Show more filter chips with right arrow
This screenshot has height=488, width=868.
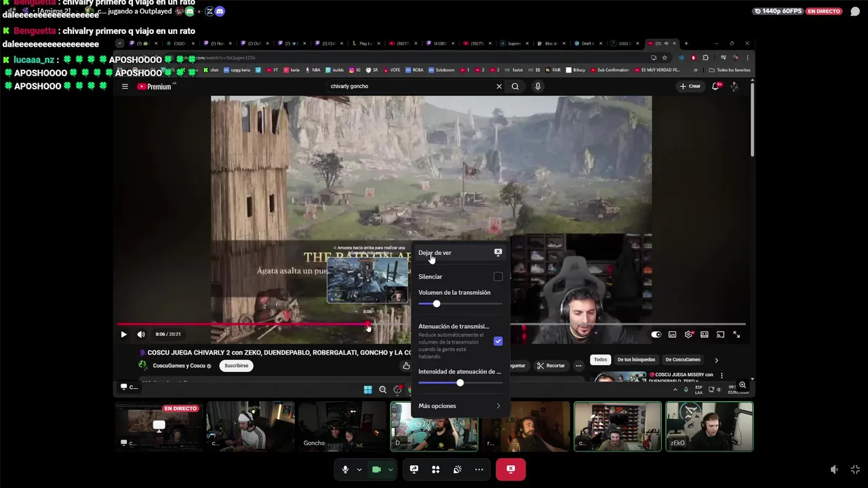pos(716,360)
